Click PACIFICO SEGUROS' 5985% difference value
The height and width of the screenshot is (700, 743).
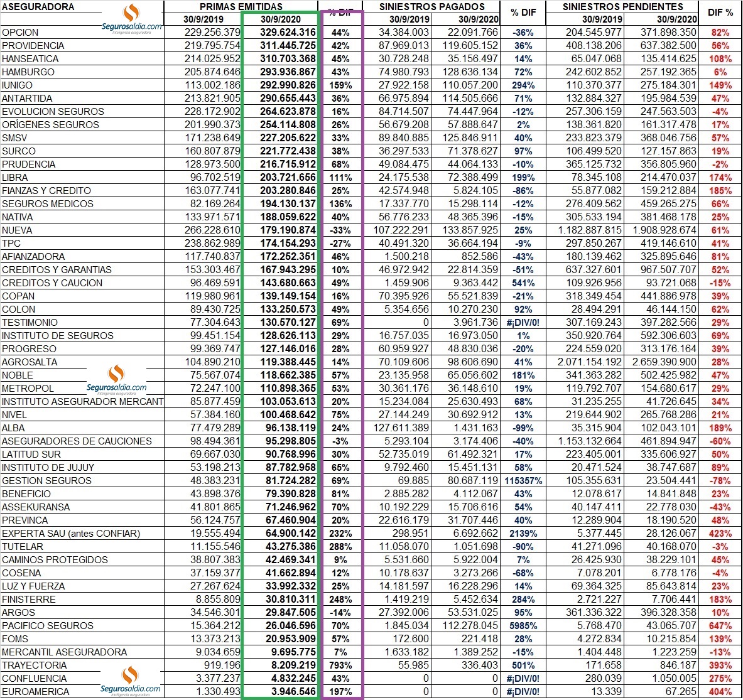(523, 626)
